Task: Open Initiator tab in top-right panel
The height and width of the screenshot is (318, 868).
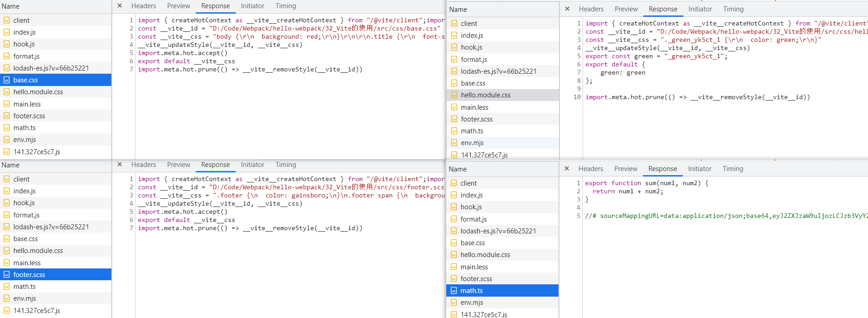Action: [x=700, y=9]
